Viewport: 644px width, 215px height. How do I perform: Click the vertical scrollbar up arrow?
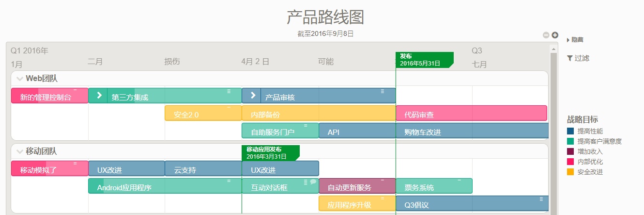553,49
